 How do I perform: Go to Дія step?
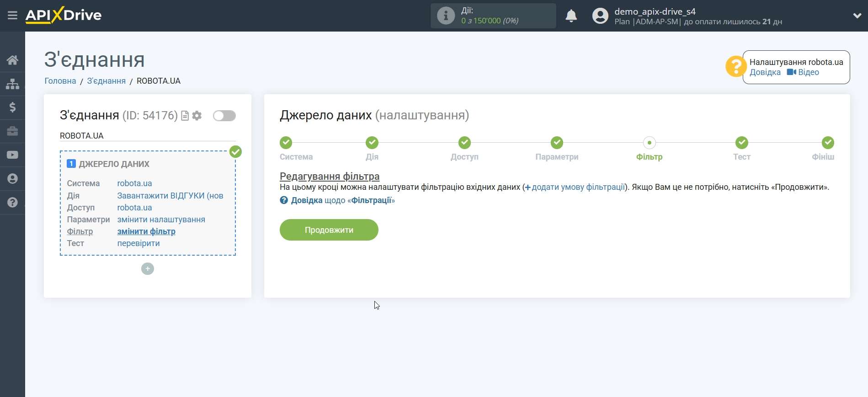point(372,143)
